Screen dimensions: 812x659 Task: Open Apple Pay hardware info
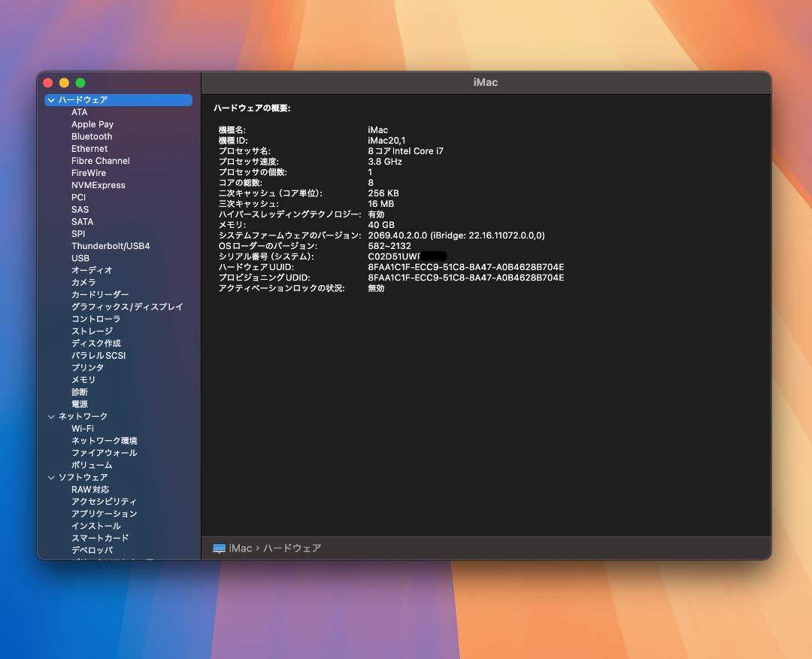(92, 124)
